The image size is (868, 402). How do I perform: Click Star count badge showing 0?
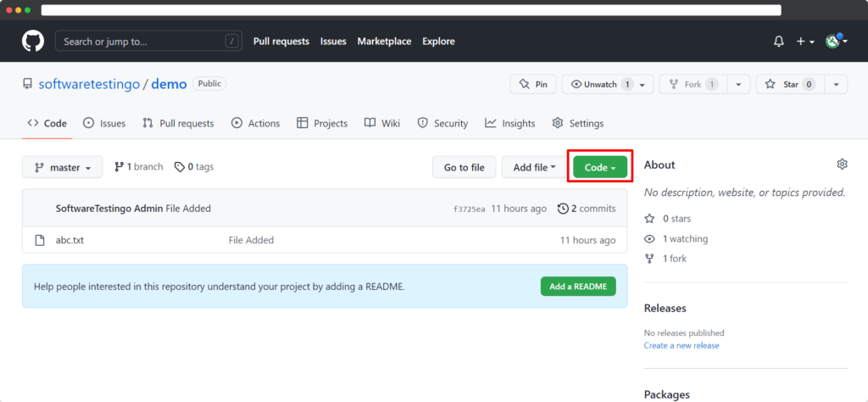click(810, 84)
